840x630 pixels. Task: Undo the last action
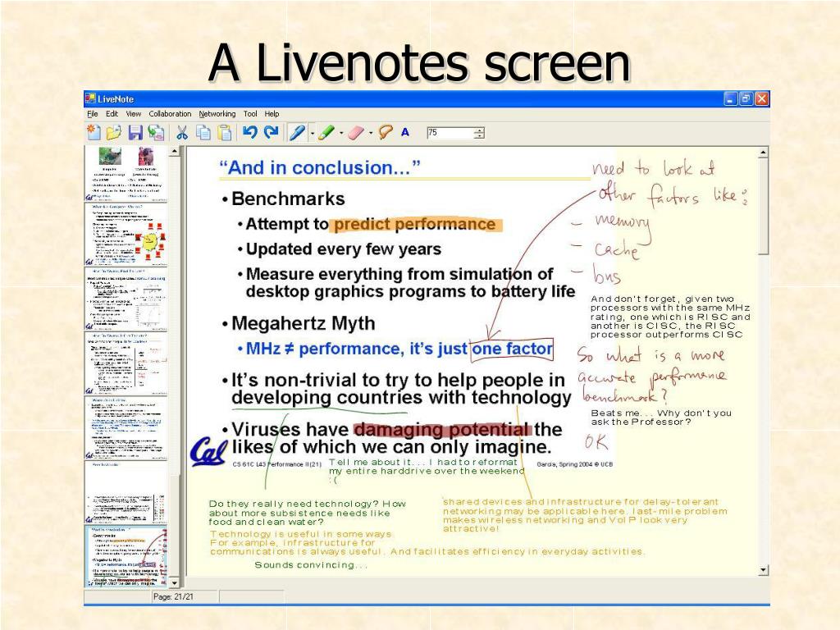click(x=249, y=132)
